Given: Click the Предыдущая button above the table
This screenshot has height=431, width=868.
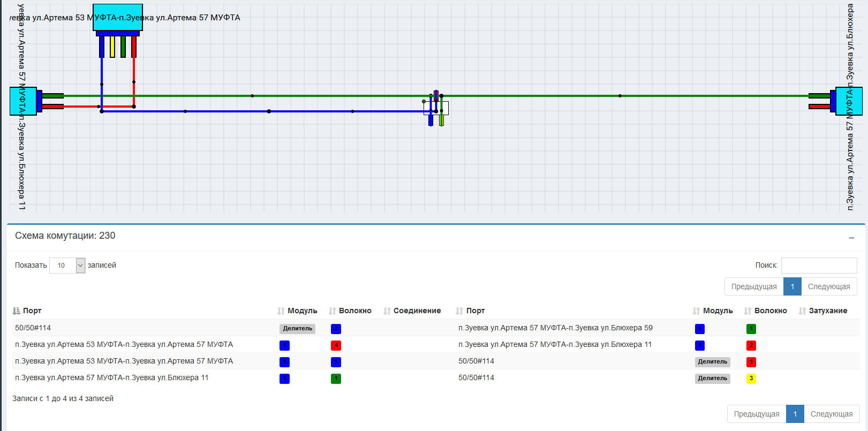Looking at the screenshot, I should click(753, 286).
